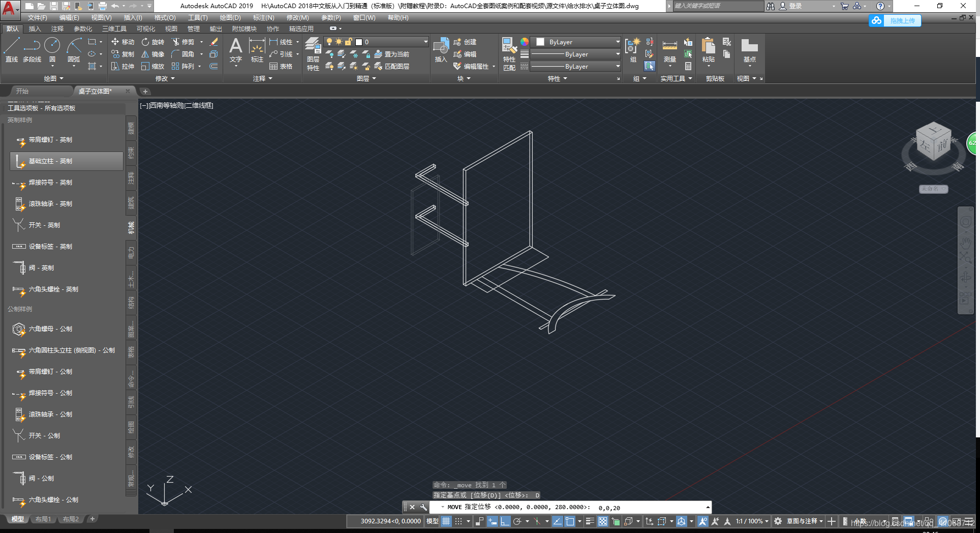
Task: Toggle lineweight display in status bar
Action: [590, 521]
